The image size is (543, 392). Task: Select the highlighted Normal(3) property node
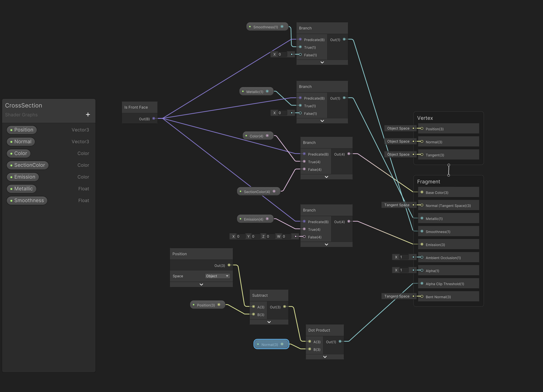pyautogui.click(x=270, y=345)
